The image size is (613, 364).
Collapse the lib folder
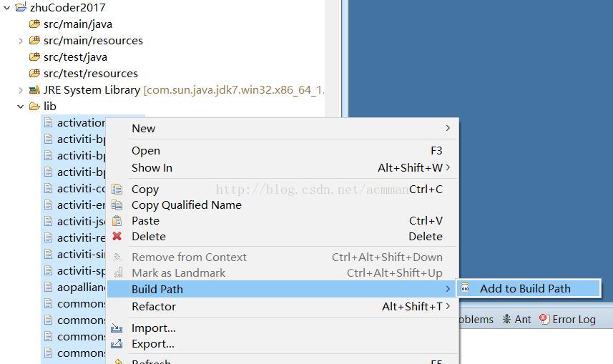click(x=21, y=107)
